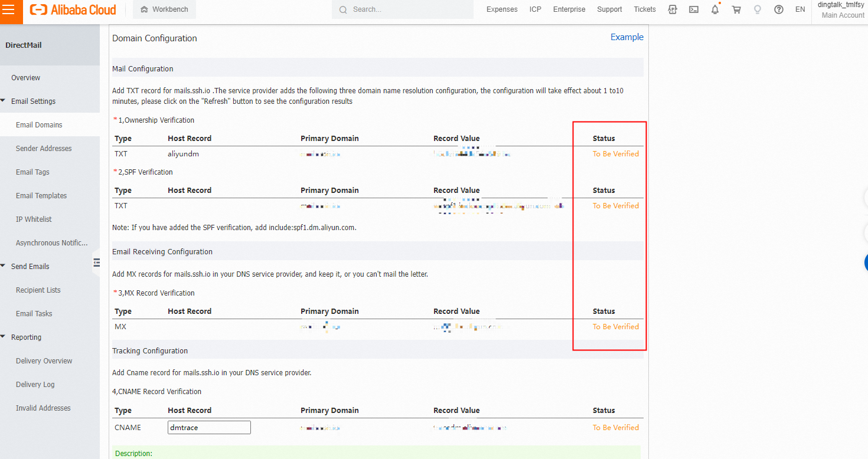Image resolution: width=868 pixels, height=459 pixels.
Task: Open the shopping cart
Action: pos(736,9)
